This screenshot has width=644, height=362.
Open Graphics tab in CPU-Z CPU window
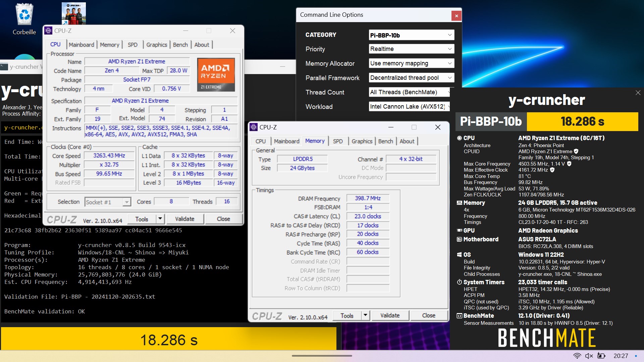point(157,45)
